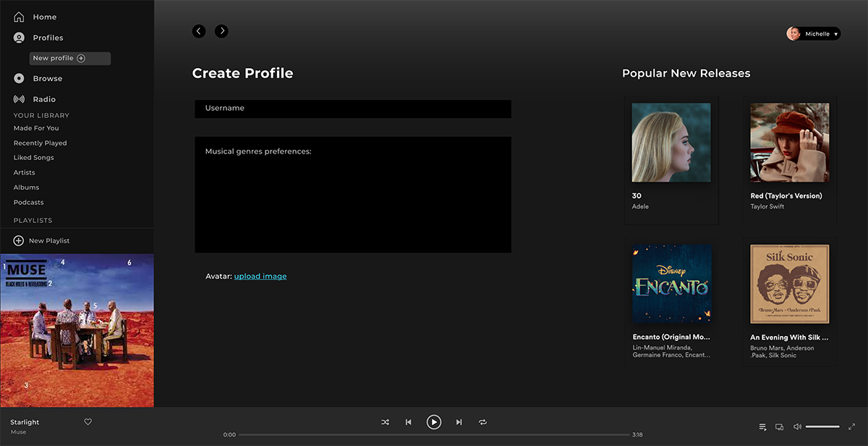Select Browse in the sidebar
Screen dimensions: 868x446
47,78
